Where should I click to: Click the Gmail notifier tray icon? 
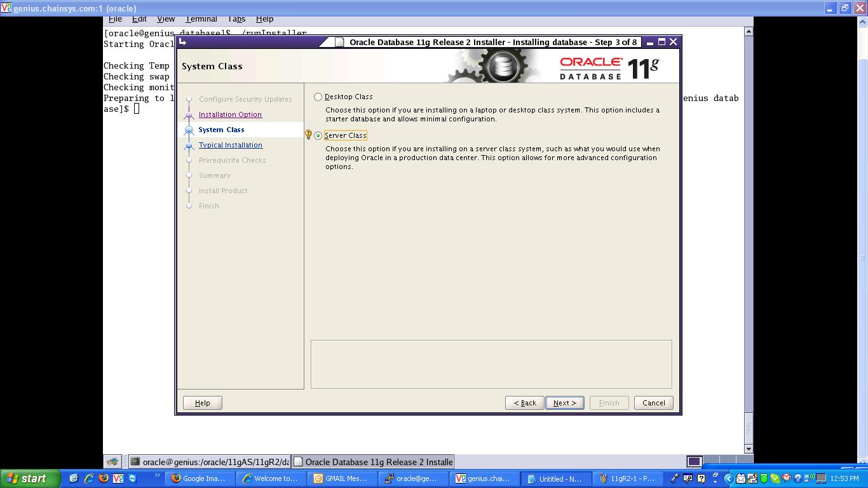pyautogui.click(x=786, y=478)
